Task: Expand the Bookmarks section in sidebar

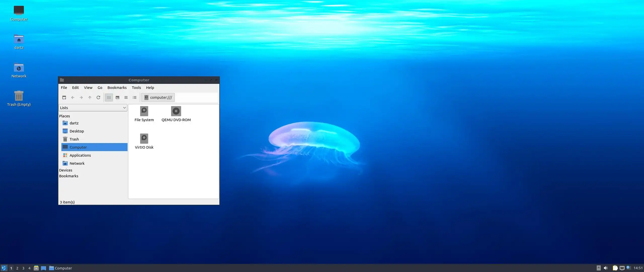Action: tap(69, 176)
